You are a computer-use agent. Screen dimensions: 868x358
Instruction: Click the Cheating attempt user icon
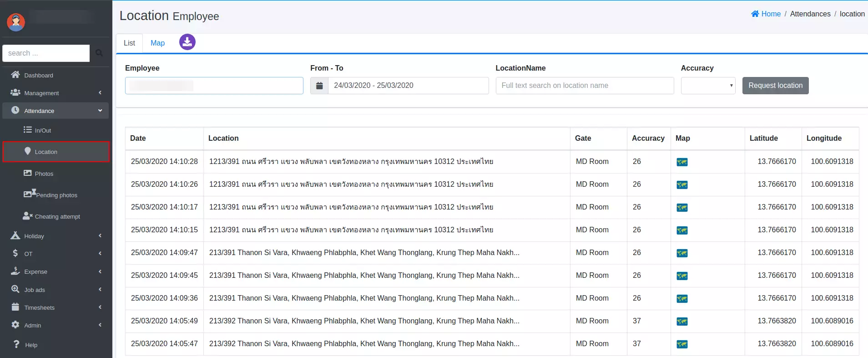point(28,216)
